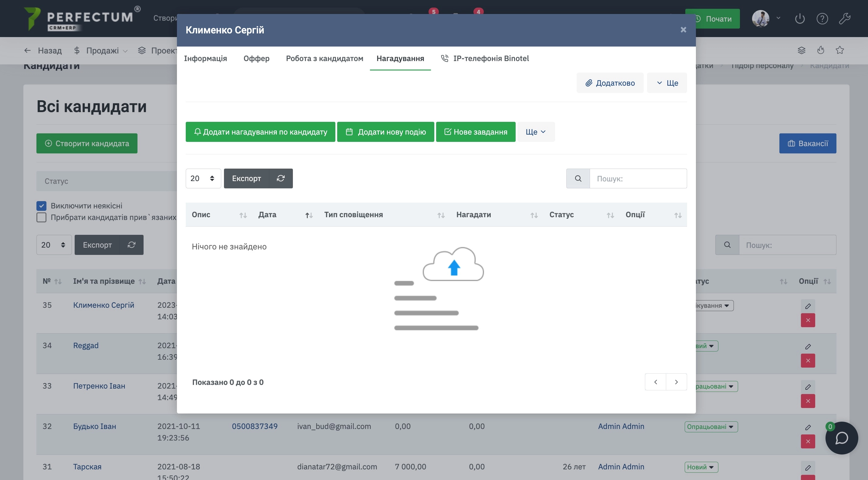Click the flame icon in subbar
Viewport: 868px width, 480px height.
point(821,50)
